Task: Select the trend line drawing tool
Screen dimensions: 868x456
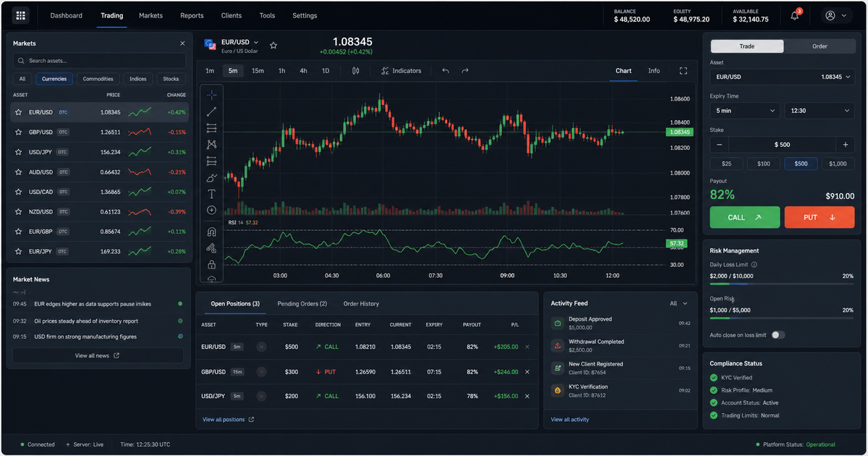Action: point(212,111)
